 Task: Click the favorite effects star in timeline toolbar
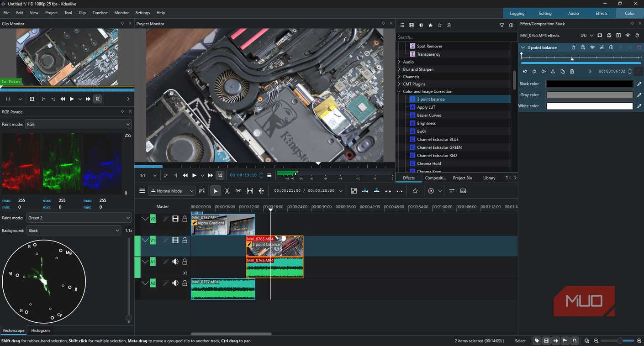pyautogui.click(x=415, y=191)
